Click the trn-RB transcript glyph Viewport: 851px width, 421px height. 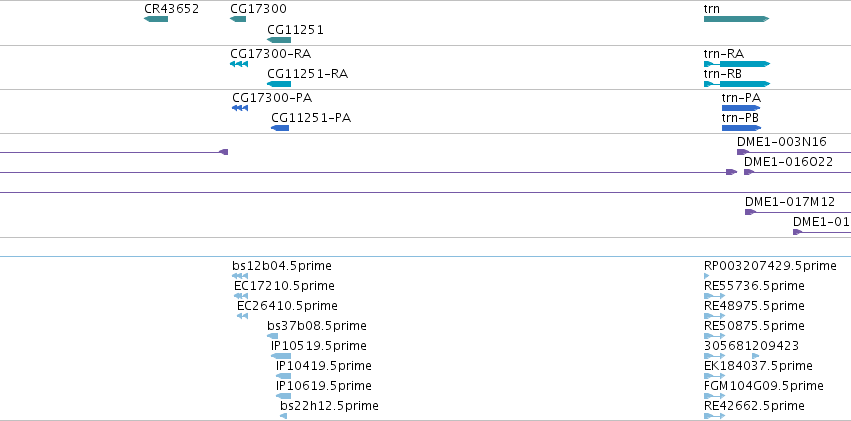(x=737, y=84)
